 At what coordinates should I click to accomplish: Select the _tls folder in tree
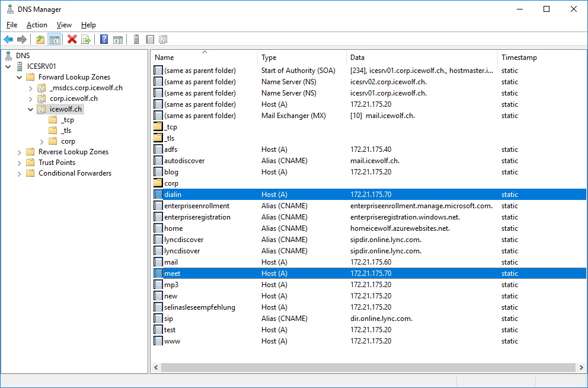(66, 131)
